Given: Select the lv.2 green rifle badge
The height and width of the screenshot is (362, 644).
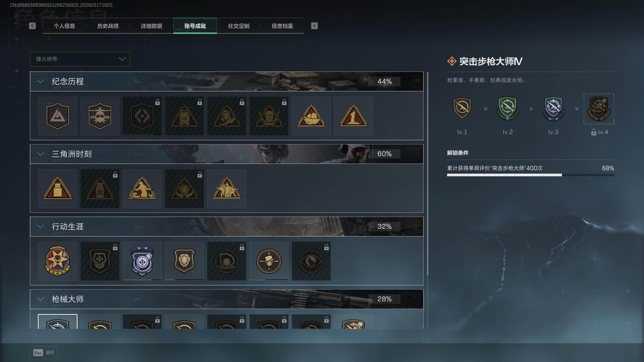Looking at the screenshot, I should click(x=507, y=109).
